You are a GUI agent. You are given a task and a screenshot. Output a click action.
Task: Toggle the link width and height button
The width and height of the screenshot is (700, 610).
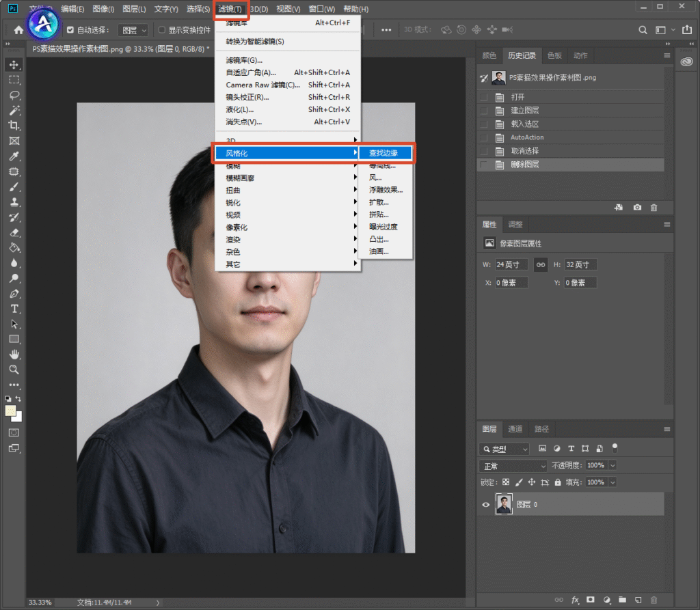click(541, 264)
